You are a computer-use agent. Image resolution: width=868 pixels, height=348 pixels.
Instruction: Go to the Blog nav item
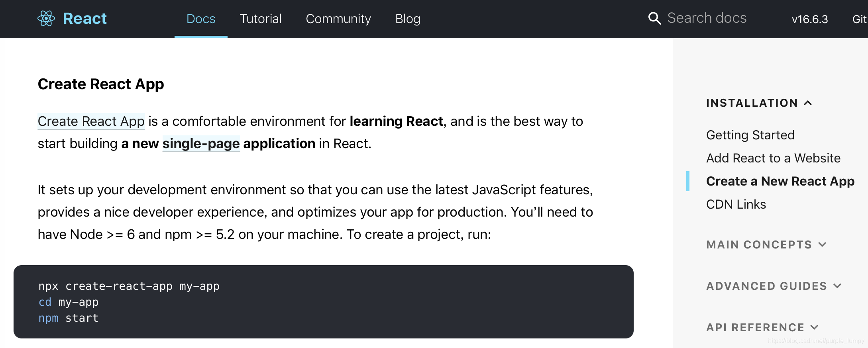point(408,19)
